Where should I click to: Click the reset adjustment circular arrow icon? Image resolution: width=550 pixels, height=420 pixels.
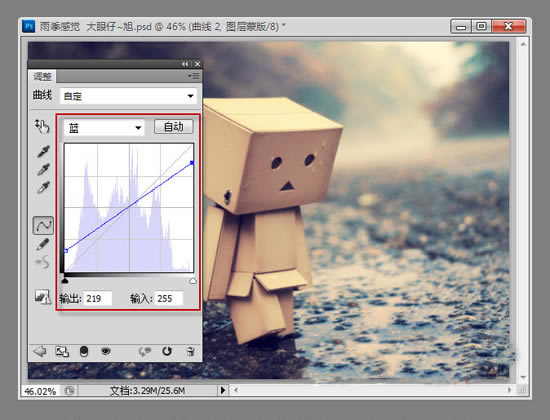click(x=167, y=351)
